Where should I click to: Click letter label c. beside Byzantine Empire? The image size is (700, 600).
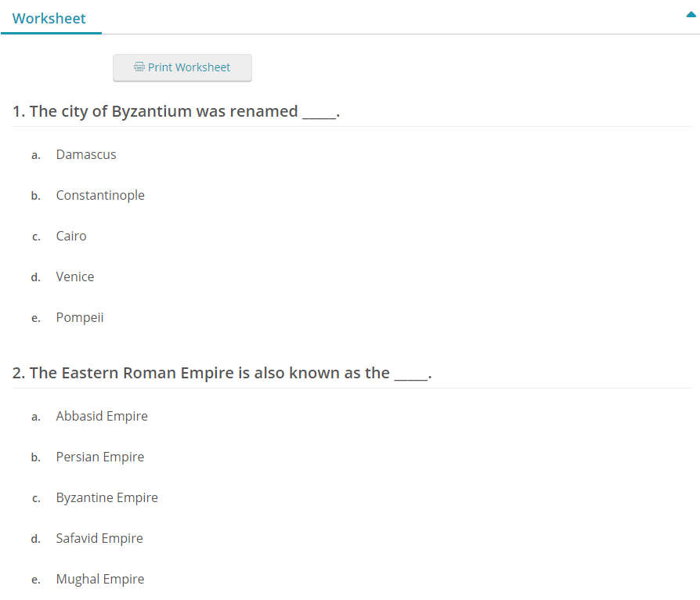[x=36, y=498]
